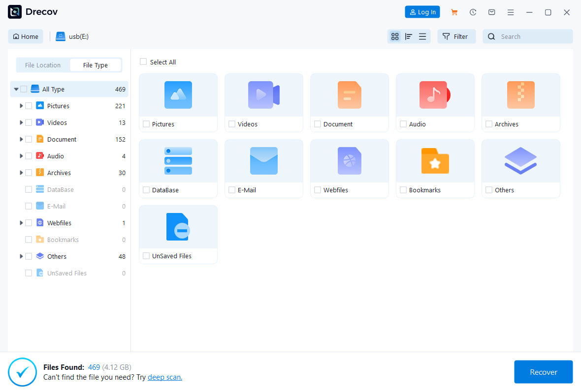
Task: Click the Recover button
Action: [x=543, y=372]
